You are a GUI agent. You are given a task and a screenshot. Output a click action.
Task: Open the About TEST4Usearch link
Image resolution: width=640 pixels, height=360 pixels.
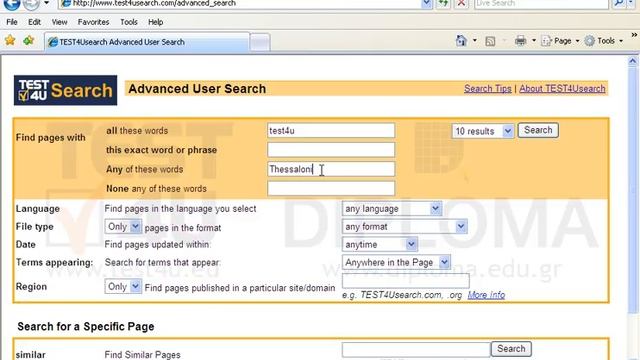[x=562, y=89]
